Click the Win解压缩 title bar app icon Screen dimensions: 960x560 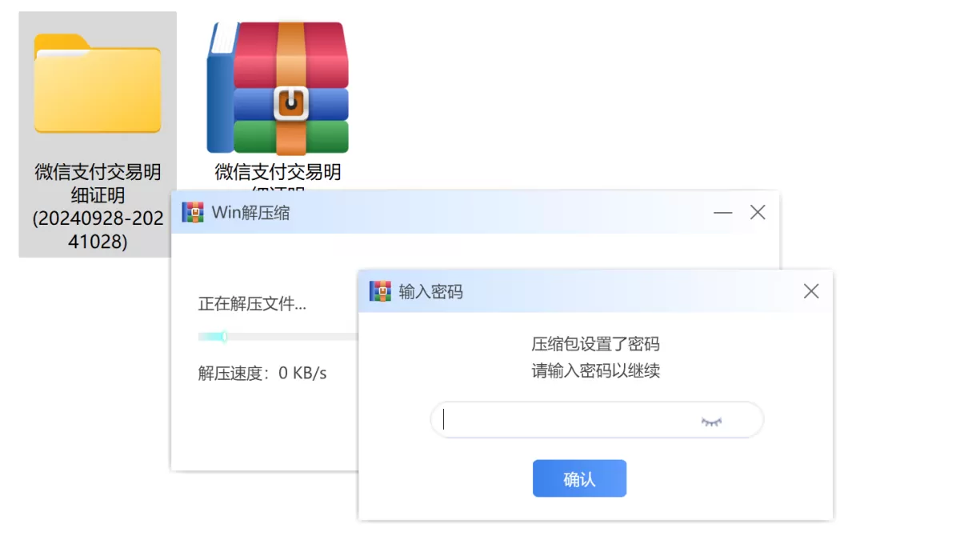click(193, 212)
